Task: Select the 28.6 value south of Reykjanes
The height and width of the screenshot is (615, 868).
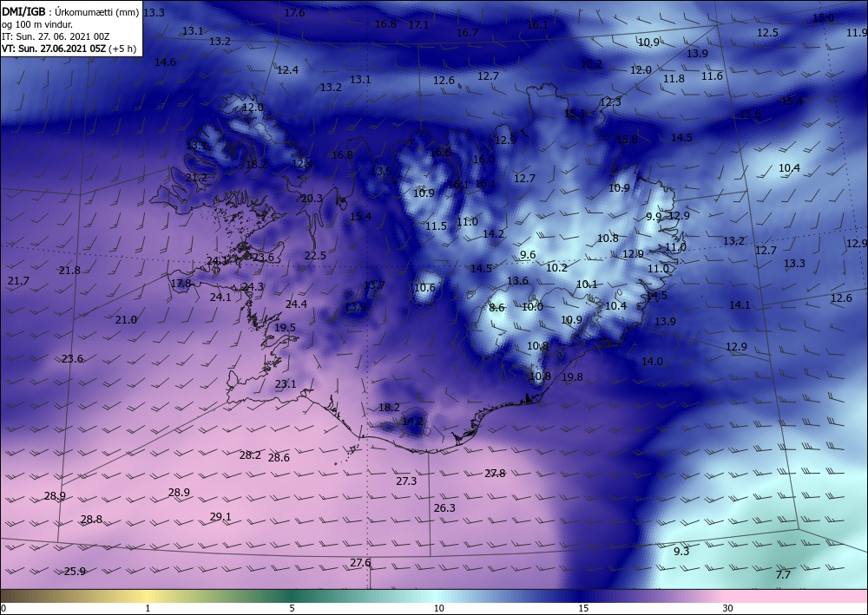Action: pyautogui.click(x=279, y=458)
